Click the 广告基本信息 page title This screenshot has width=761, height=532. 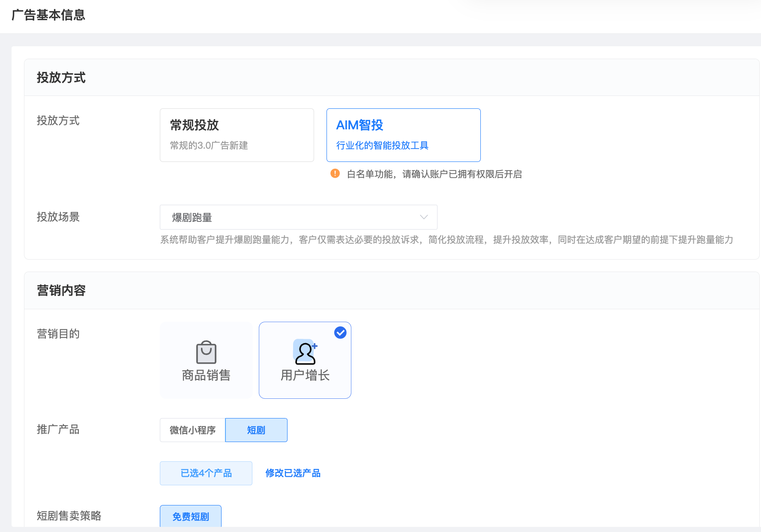pyautogui.click(x=48, y=15)
